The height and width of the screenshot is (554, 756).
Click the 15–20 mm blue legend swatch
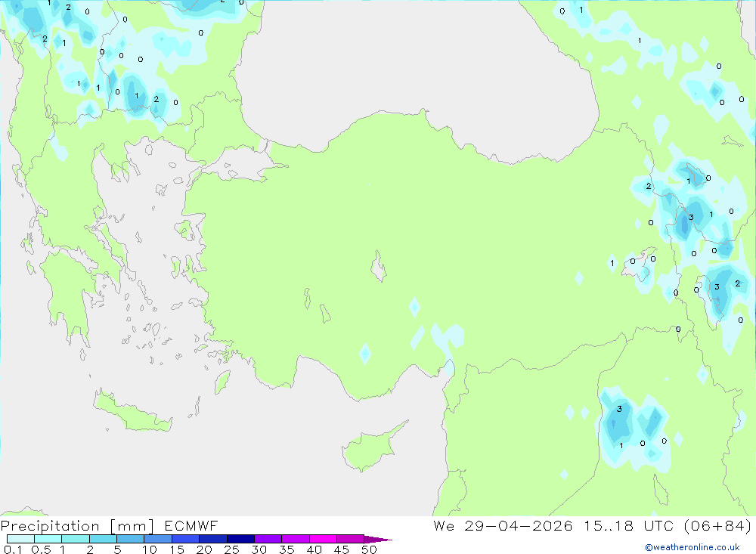pos(185,539)
